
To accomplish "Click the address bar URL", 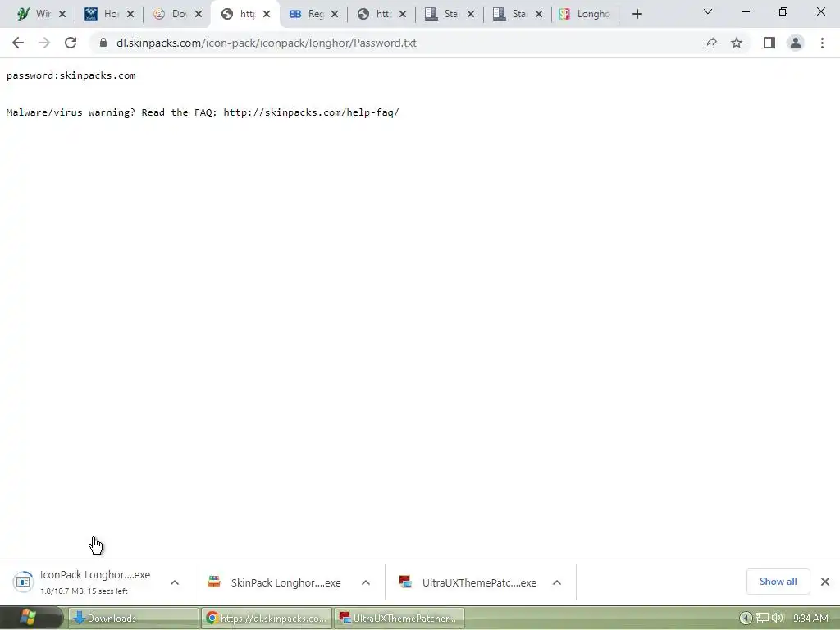I will pyautogui.click(x=267, y=43).
